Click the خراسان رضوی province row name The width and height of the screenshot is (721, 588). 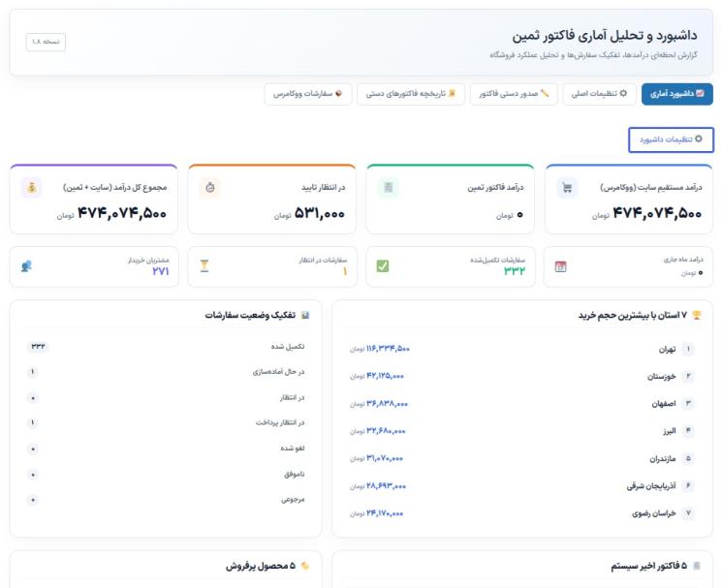pyautogui.click(x=654, y=513)
